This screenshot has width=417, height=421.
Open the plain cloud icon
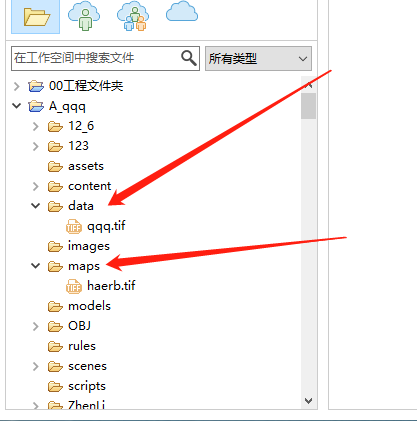click(182, 11)
